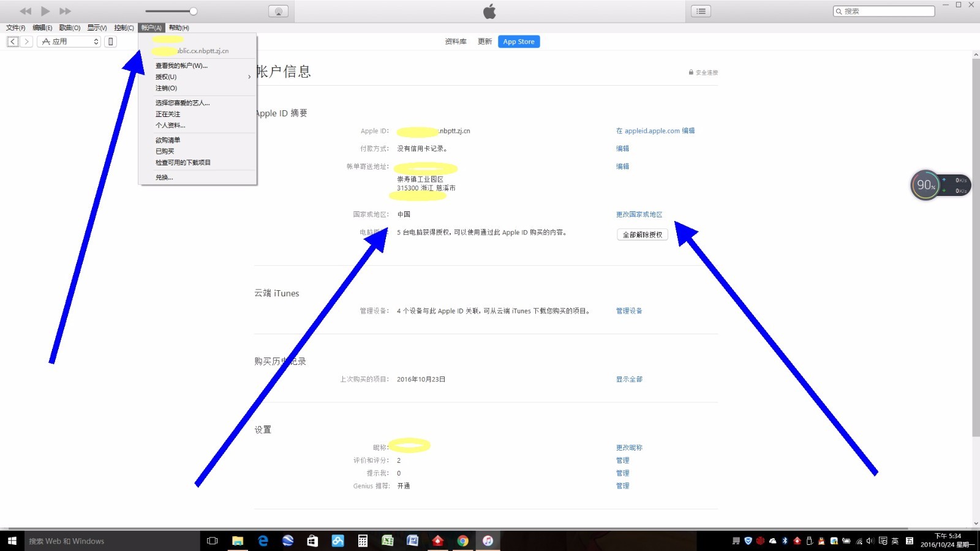The height and width of the screenshot is (551, 980).
Task: Open the 显示(V) menu
Action: 97,28
